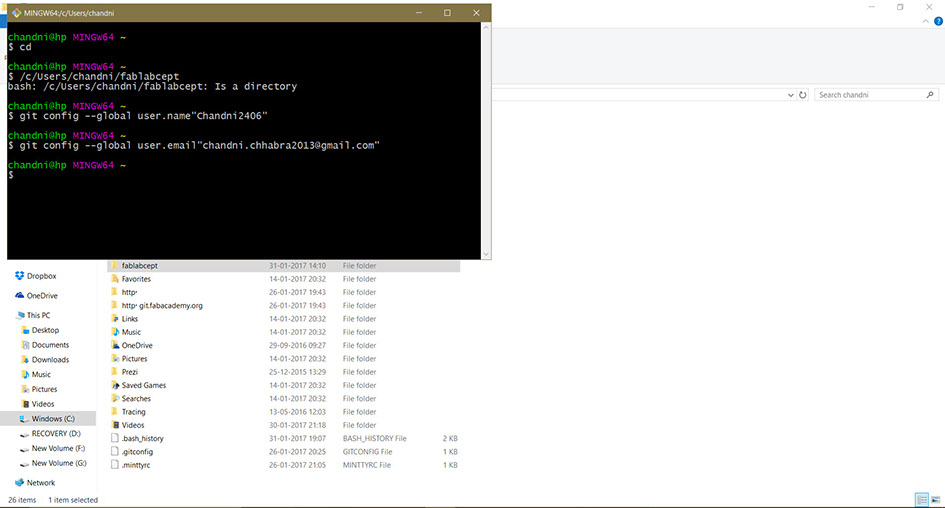Click the Favorites folder icon
The width and height of the screenshot is (945, 508).
[115, 279]
